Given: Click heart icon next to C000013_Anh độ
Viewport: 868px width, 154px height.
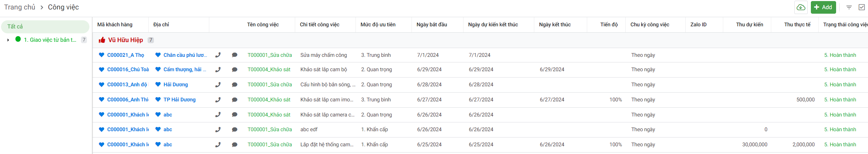Looking at the screenshot, I should (101, 85).
